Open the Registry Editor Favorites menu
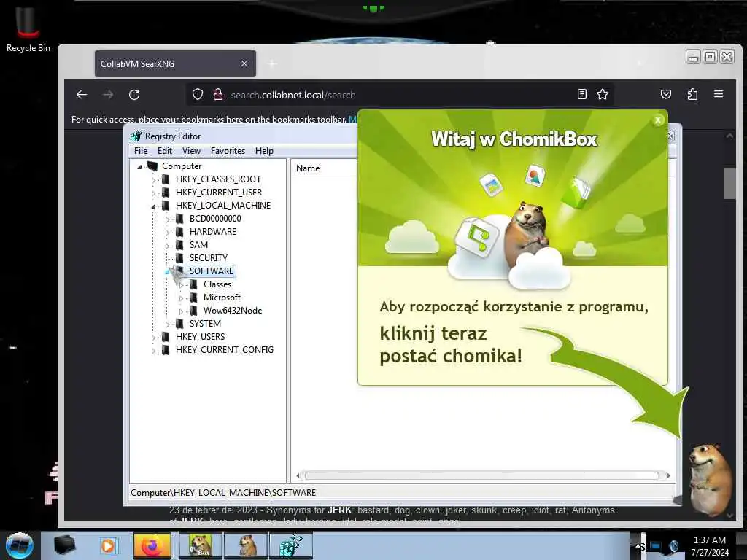The width and height of the screenshot is (747, 560). [x=228, y=151]
